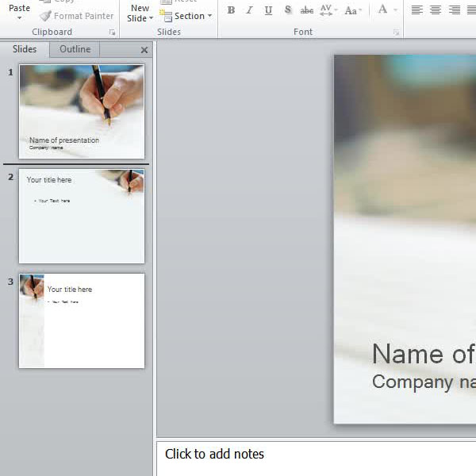
Task: Add a New Slide
Action: pyautogui.click(x=140, y=8)
